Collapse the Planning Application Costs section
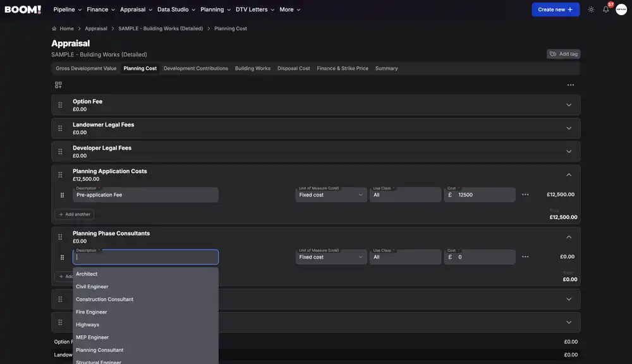The width and height of the screenshot is (632, 364). point(569,174)
